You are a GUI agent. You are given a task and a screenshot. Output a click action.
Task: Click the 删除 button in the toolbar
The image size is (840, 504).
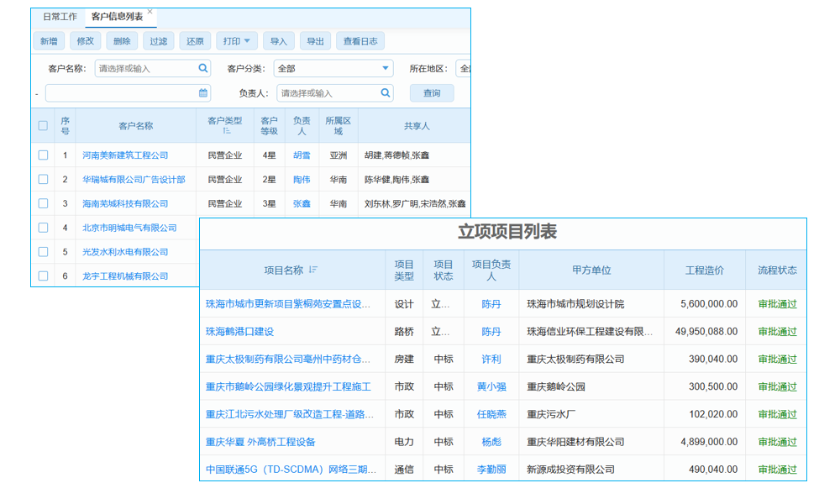(x=122, y=40)
